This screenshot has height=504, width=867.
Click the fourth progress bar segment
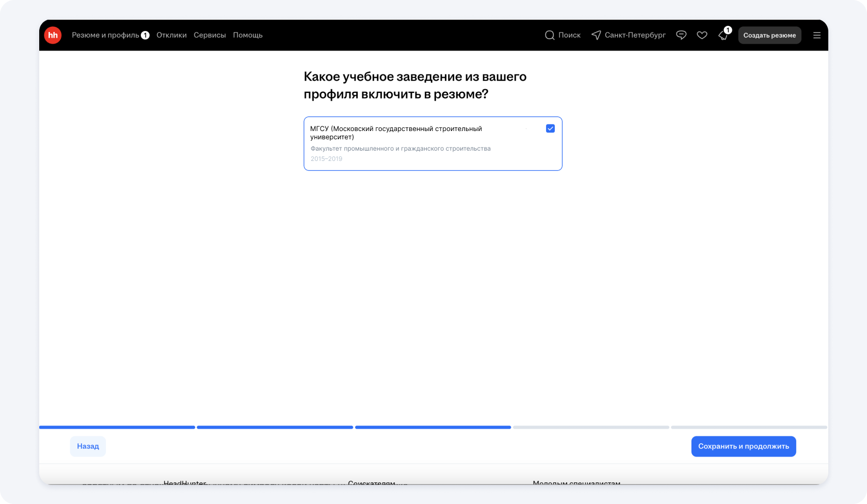tap(591, 427)
